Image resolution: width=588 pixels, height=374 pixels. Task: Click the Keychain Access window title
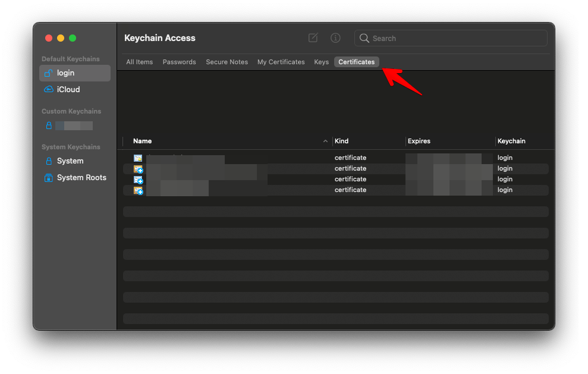[160, 38]
